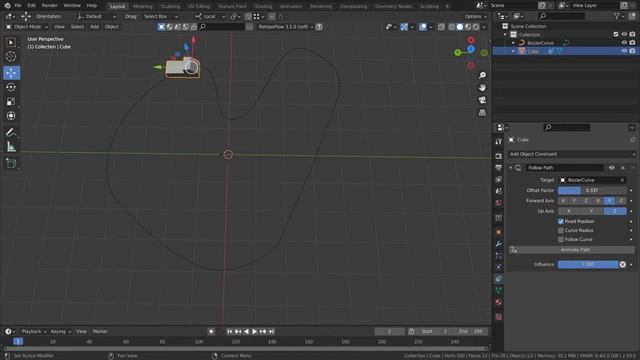Image resolution: width=640 pixels, height=360 pixels.
Task: Select the BezierCurve row in outliner
Action: point(565,43)
